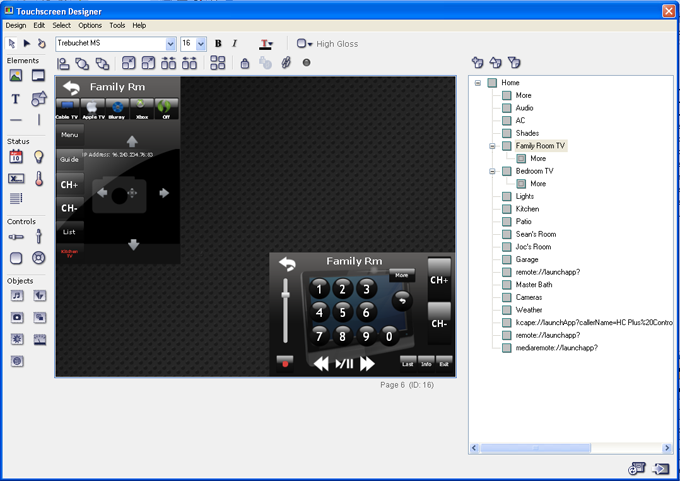
Task: Pick the light bulb status element
Action: point(39,157)
